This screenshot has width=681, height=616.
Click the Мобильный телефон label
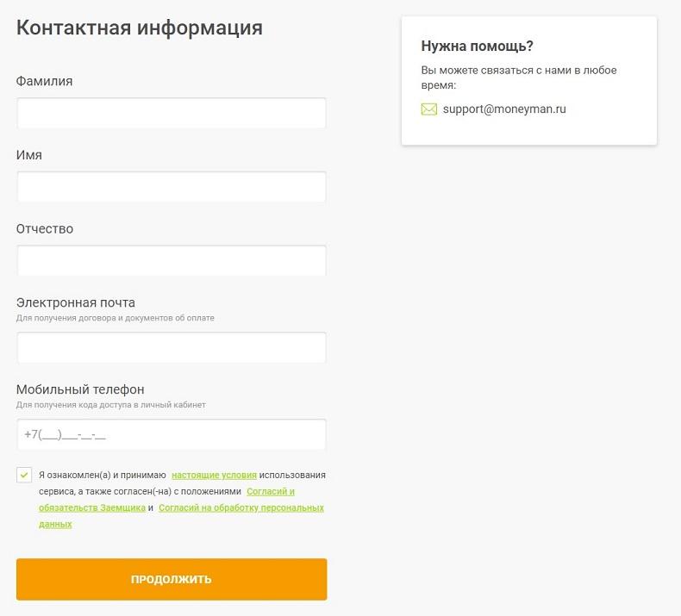click(x=80, y=389)
